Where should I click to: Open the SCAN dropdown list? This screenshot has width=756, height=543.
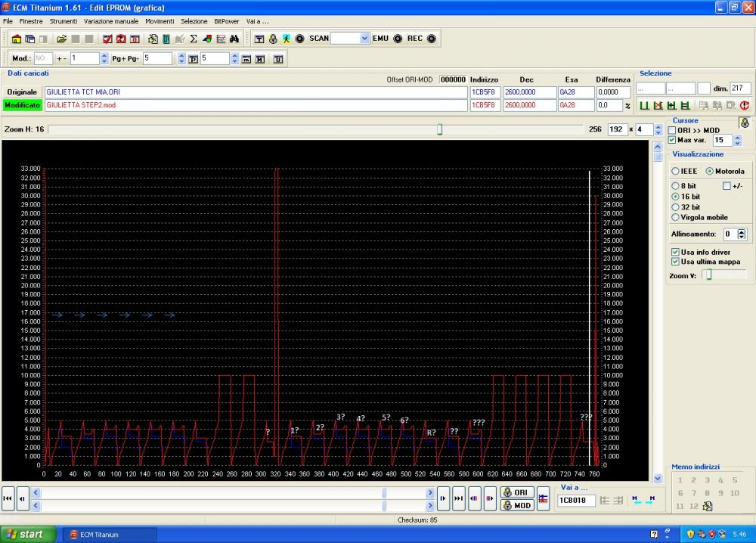364,39
